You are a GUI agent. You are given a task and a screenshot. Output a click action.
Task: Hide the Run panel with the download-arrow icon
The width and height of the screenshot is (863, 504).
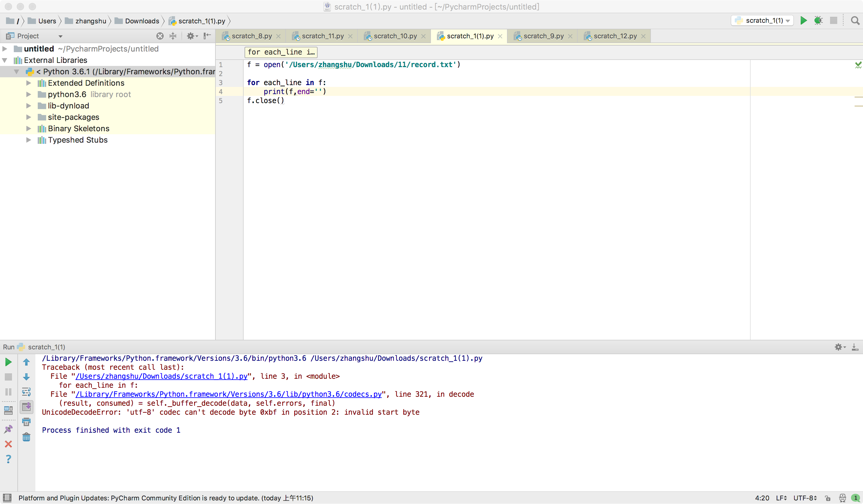point(855,347)
